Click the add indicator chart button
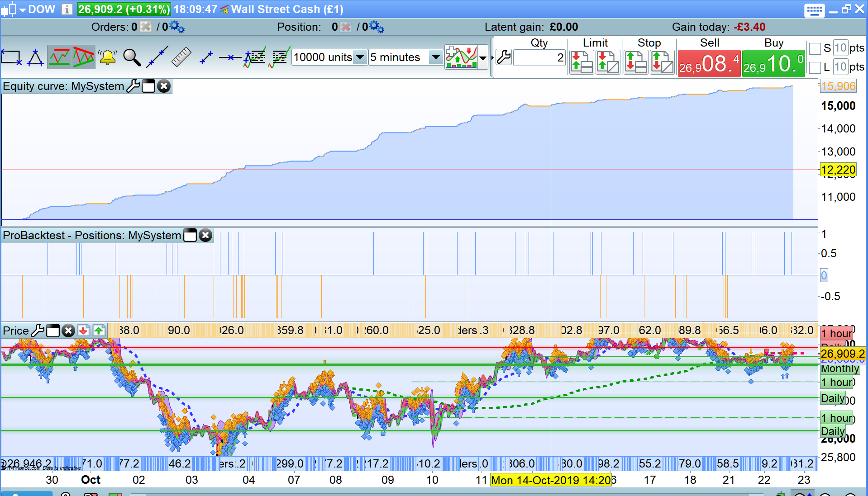 (461, 57)
